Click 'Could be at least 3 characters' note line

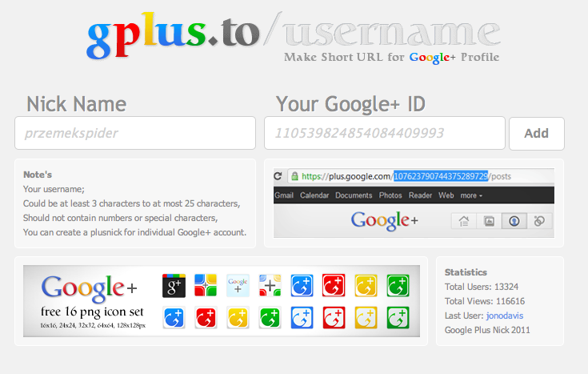(x=132, y=203)
